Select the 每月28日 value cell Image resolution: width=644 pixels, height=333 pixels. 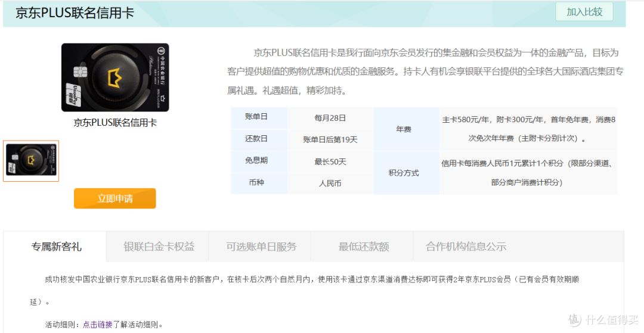(x=330, y=118)
